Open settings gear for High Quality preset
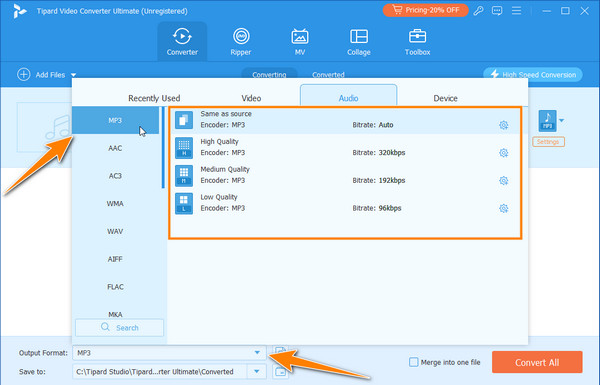The image size is (600, 385). (x=504, y=153)
